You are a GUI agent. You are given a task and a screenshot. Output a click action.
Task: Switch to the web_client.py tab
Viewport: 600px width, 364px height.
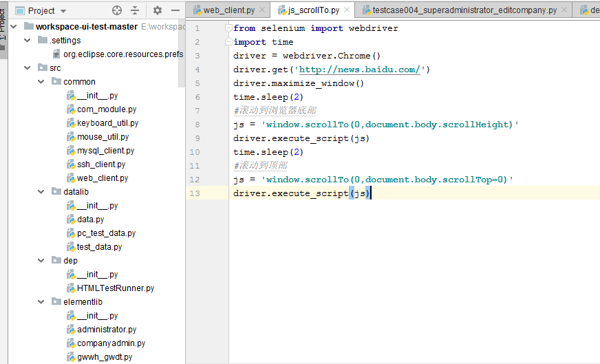[x=228, y=10]
